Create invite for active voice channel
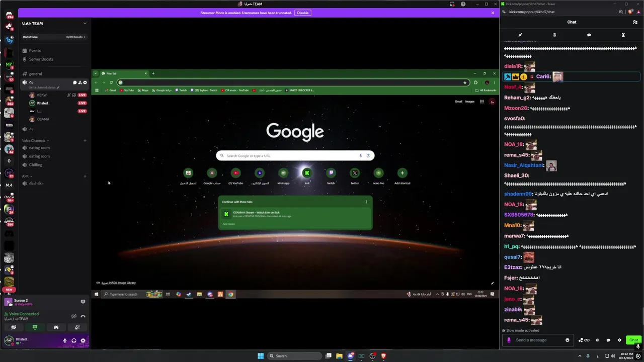 coord(80,82)
